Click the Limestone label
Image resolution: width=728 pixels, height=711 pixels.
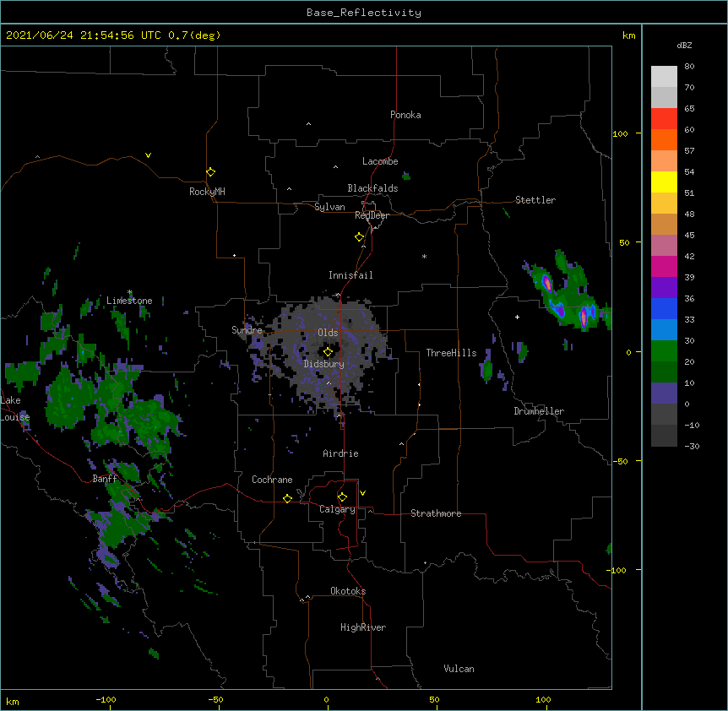click(x=129, y=301)
